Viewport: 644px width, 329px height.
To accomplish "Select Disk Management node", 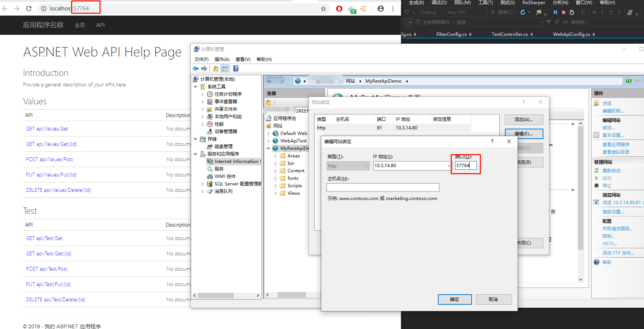I will pyautogui.click(x=223, y=147).
